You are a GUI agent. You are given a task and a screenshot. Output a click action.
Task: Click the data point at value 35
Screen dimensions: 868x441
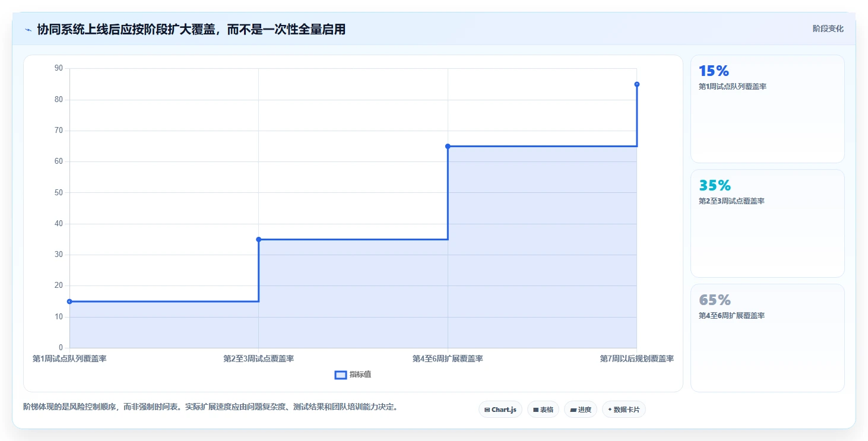click(258, 239)
